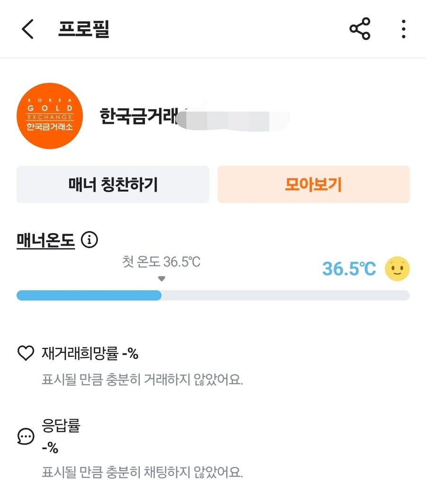426x504 pixels.
Task: Tap the 응답률 label
Action: (x=61, y=426)
